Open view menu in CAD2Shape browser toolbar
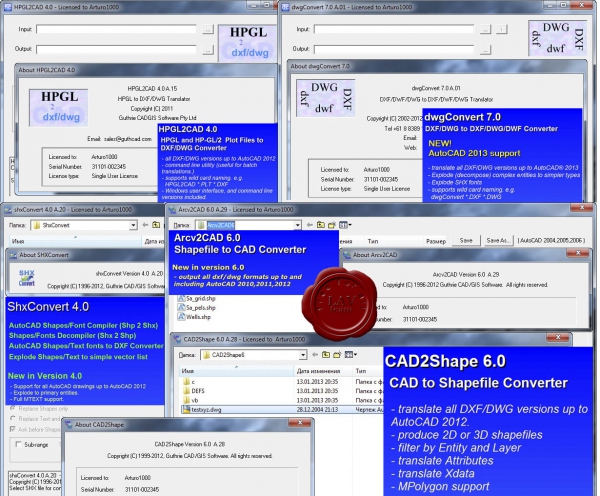This screenshot has height=496, width=600. click(350, 355)
